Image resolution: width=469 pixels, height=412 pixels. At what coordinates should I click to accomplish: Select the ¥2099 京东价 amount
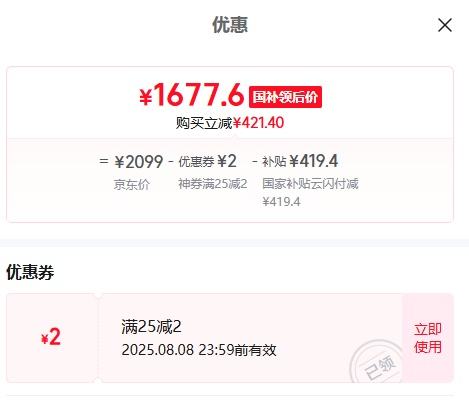click(139, 162)
